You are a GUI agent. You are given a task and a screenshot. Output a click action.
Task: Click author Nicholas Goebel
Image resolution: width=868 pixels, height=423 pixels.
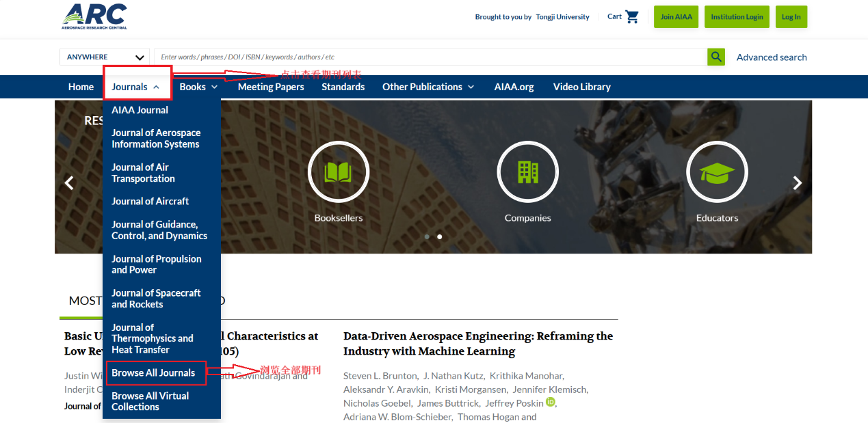[x=377, y=403]
